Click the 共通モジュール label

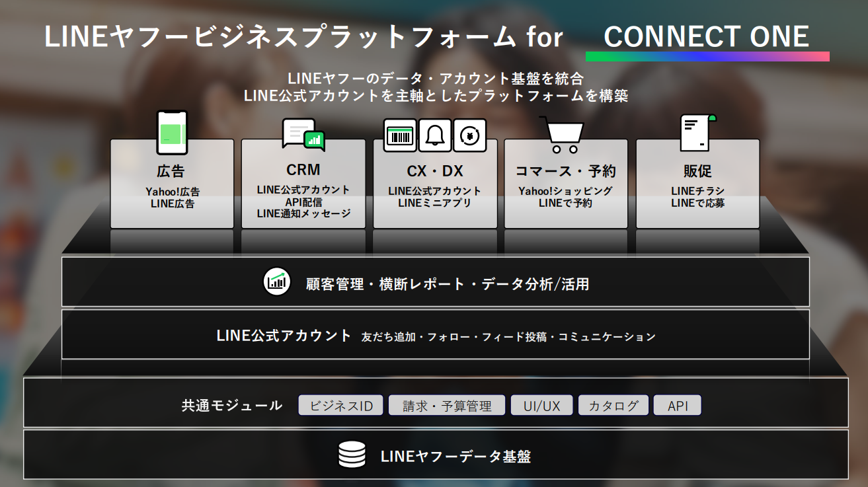232,405
